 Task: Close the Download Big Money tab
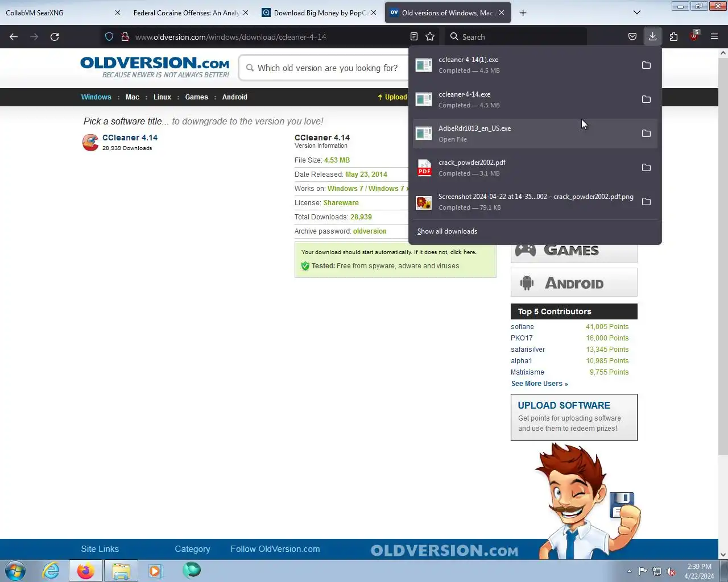point(374,13)
